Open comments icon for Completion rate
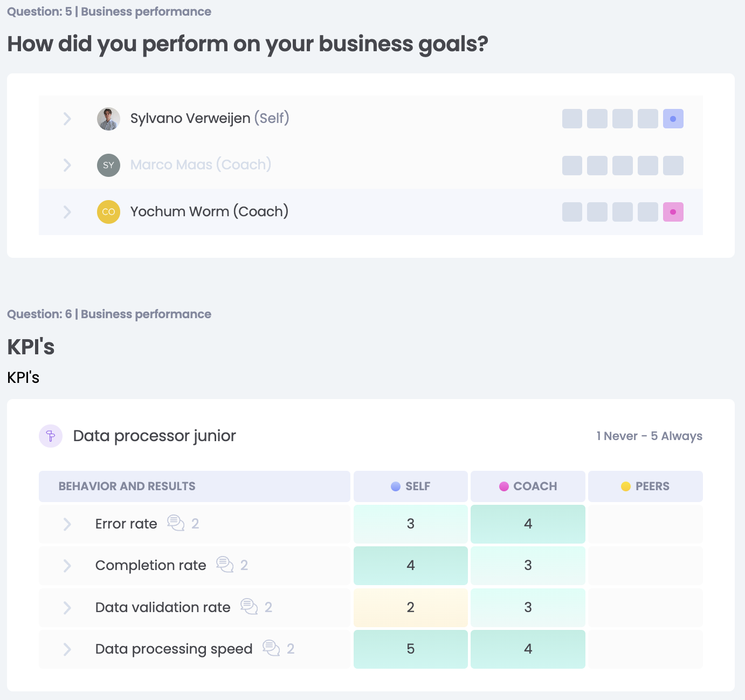Viewport: 745px width, 700px height. 225,565
